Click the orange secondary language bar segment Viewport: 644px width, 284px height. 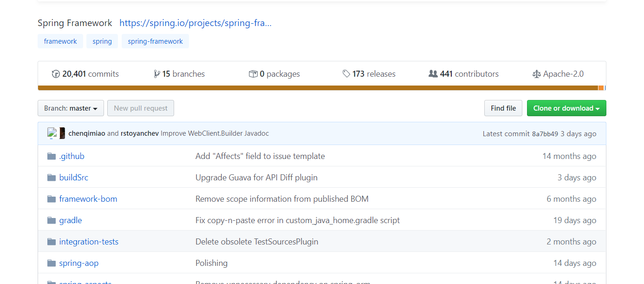tap(601, 88)
